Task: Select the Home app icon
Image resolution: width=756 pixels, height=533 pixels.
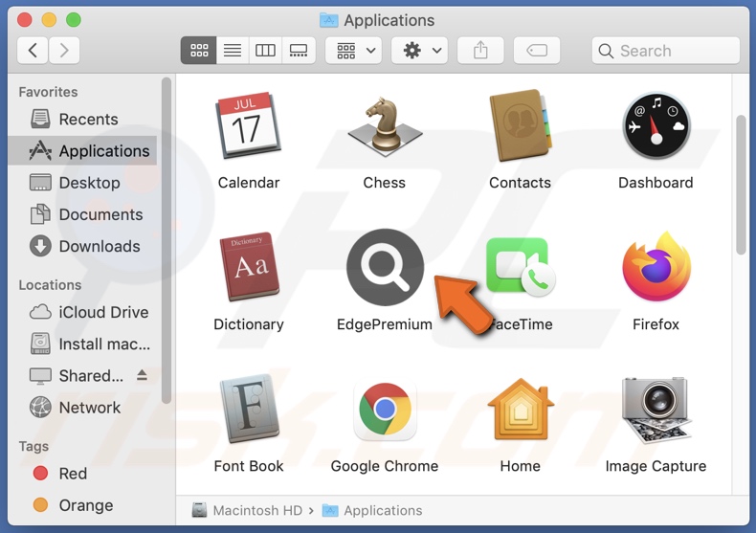Action: tap(521, 409)
